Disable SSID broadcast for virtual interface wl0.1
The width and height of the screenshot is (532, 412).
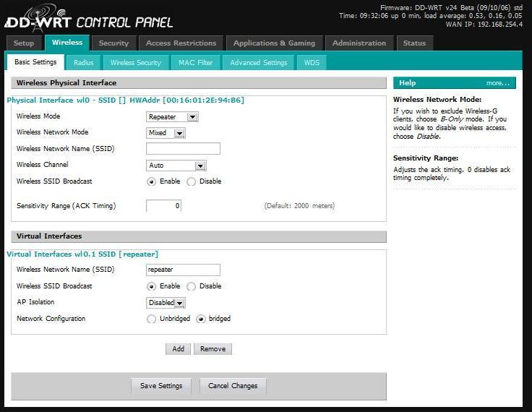[x=192, y=286]
